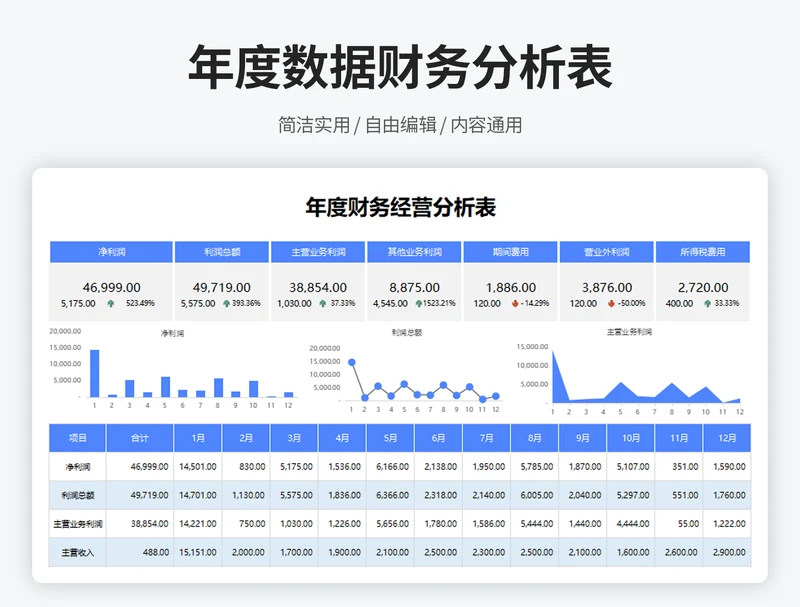Click the 1,760.00 cell under 12月

click(729, 495)
